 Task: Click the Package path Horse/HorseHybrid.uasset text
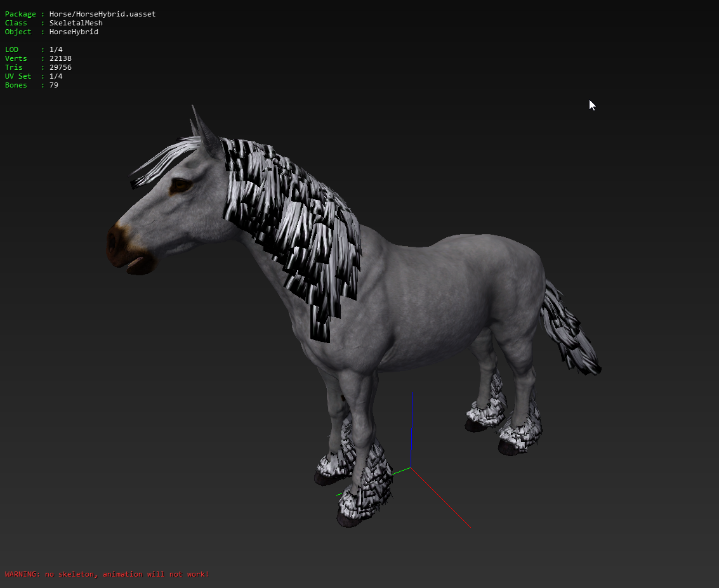pos(102,14)
